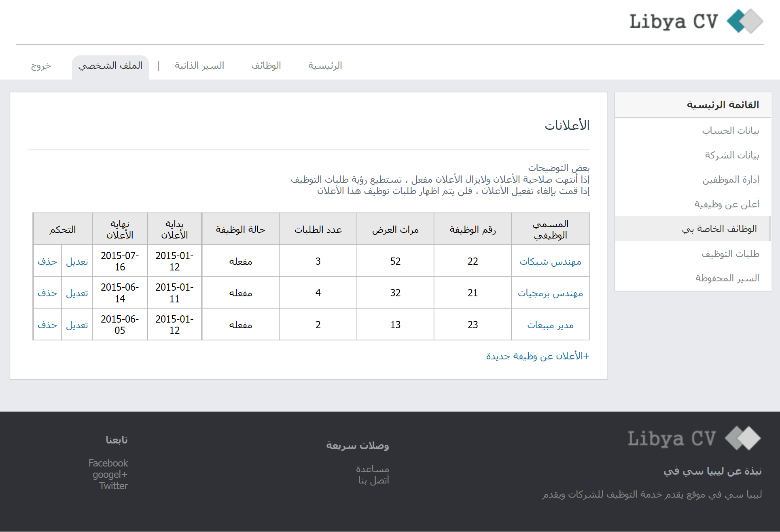Click تعديل for job number 22

click(x=77, y=262)
